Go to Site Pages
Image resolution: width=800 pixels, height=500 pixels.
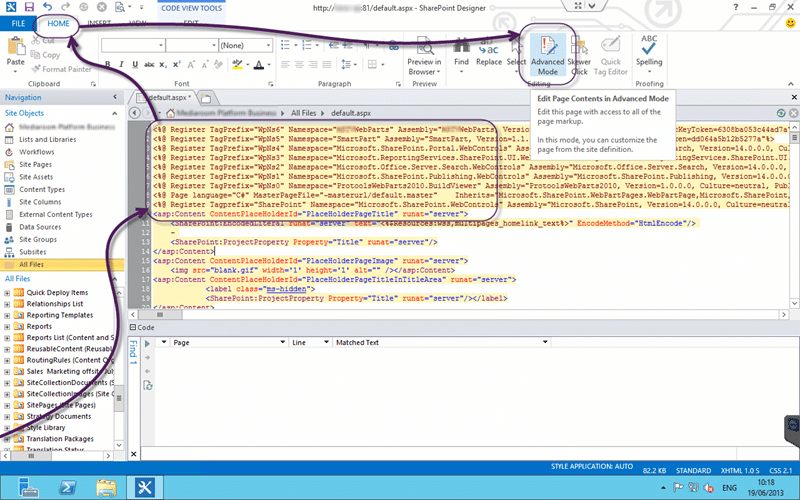click(x=35, y=164)
